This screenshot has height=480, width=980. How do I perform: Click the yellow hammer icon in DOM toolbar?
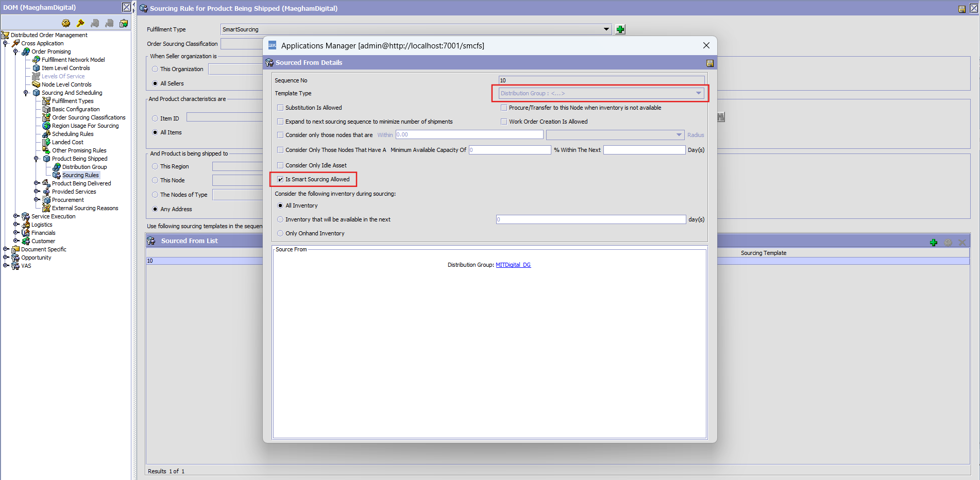(80, 23)
